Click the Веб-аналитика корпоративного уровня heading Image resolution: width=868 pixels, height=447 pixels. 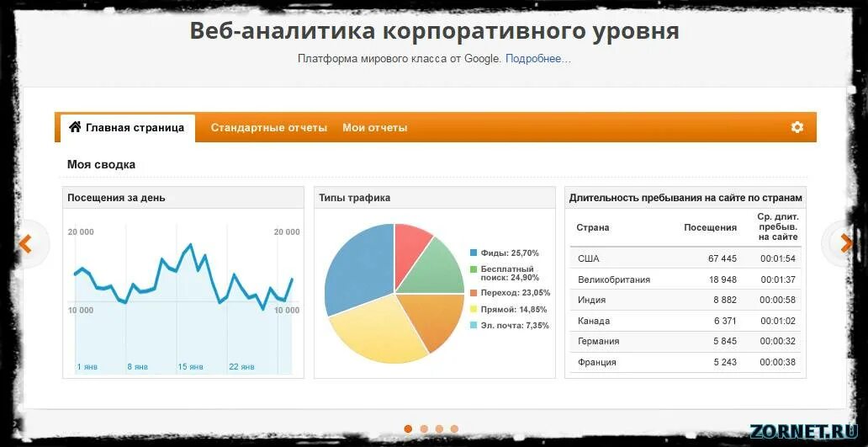[434, 31]
